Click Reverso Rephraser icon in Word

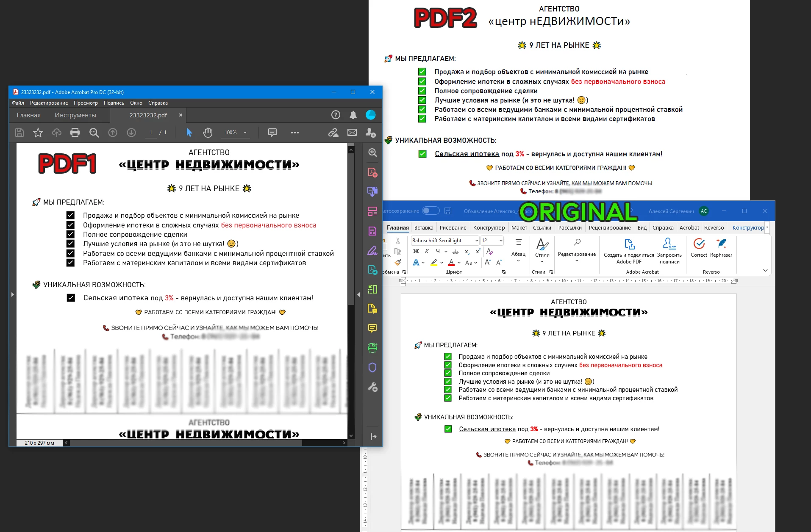click(721, 247)
